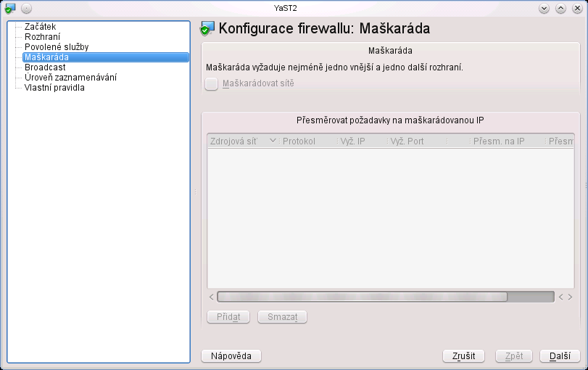Image resolution: width=588 pixels, height=370 pixels.
Task: Toggle the Maškarádovat sítě checkbox
Action: click(x=212, y=83)
